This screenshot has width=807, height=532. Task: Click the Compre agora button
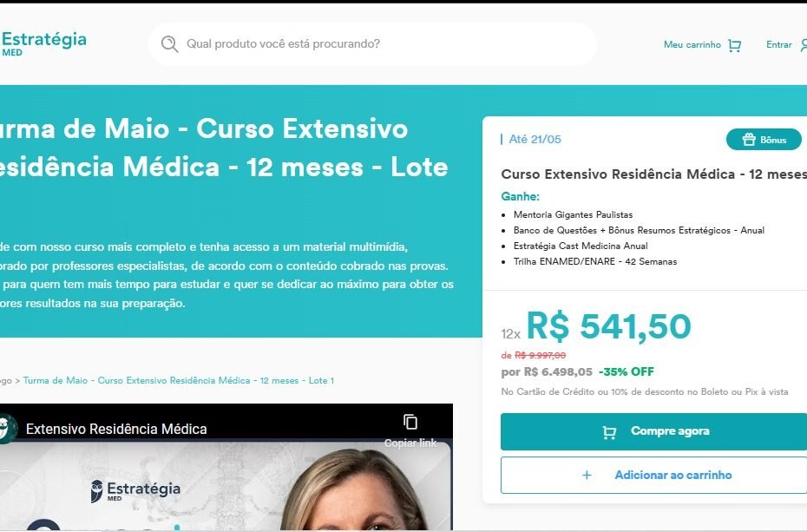653,431
